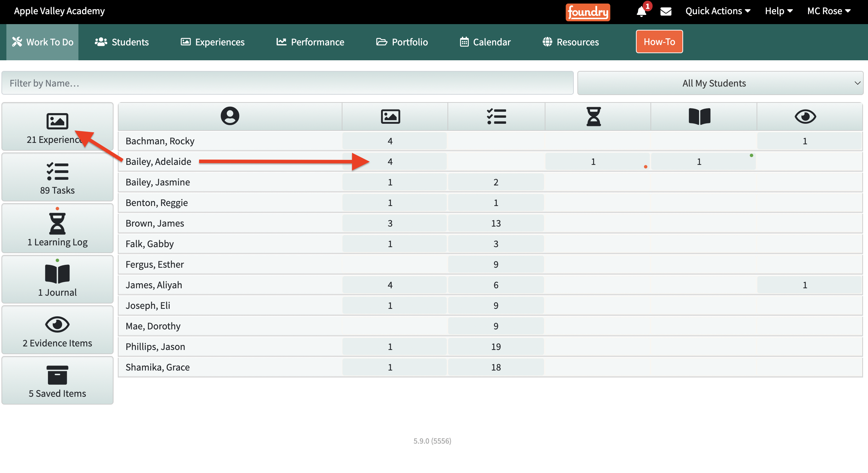Open the notifications bell icon
Viewport: 868px width, 473px height.
point(642,11)
